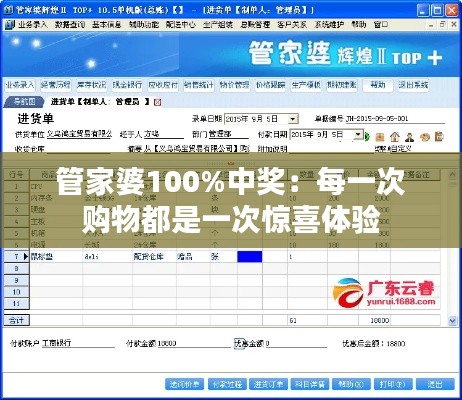Click the green arrow icon beside 付款日期
The image size is (462, 400).
[367, 136]
